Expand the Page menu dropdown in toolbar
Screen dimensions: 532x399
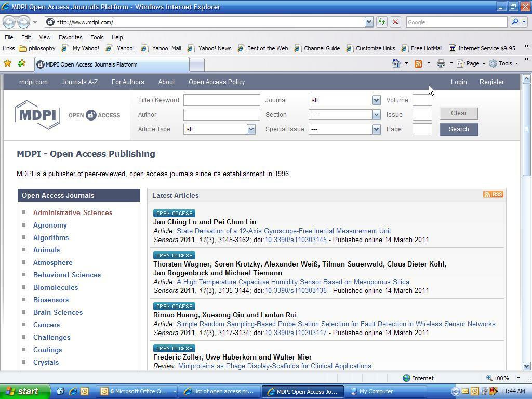tap(484, 63)
